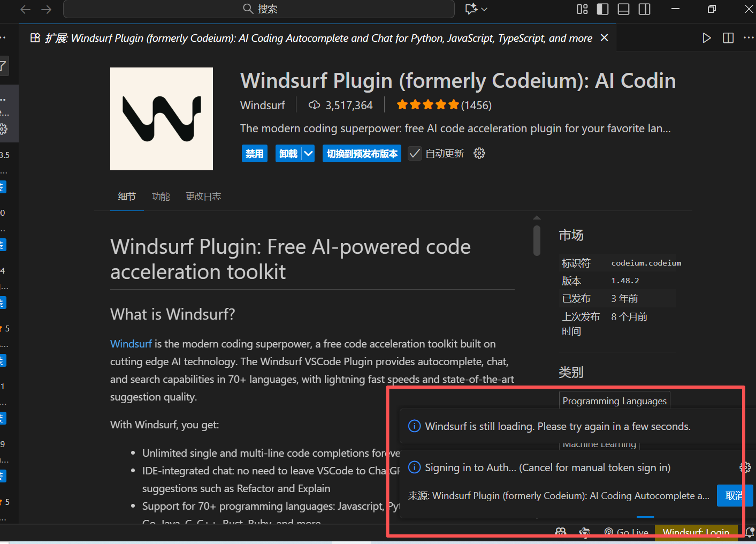Toggle the 自动更新 checkbox
This screenshot has width=756, height=544.
(x=415, y=154)
